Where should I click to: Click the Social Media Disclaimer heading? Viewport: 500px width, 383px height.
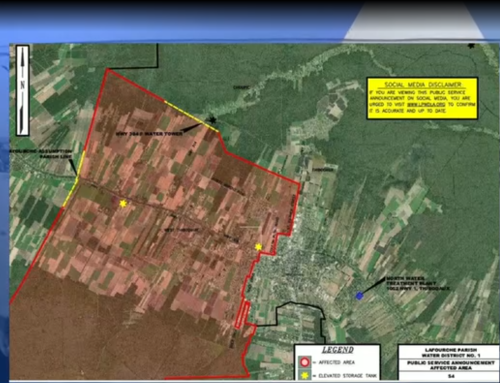coord(423,85)
